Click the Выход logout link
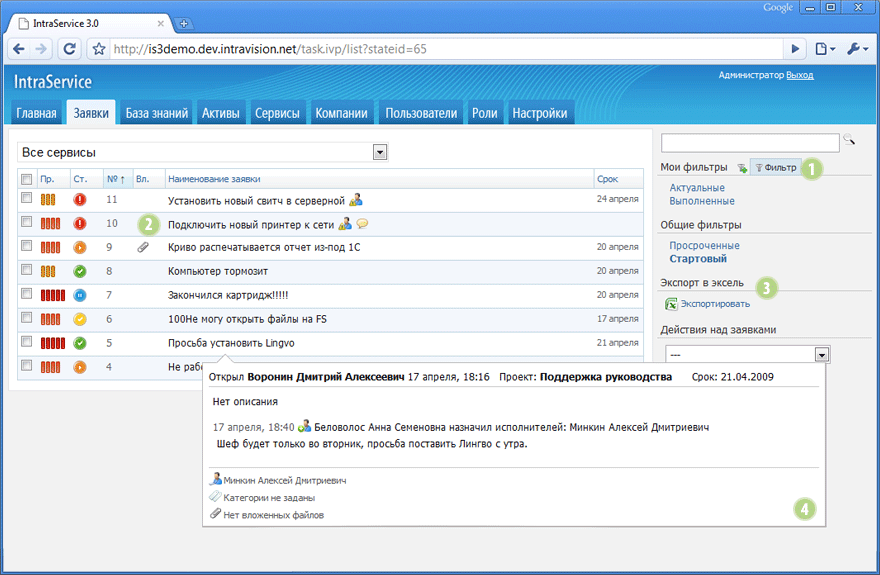Viewport: 880px width, 575px height. (x=800, y=75)
